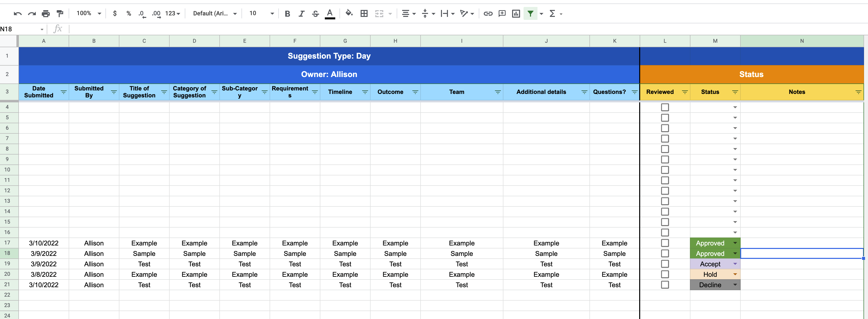The height and width of the screenshot is (319, 868).
Task: Click the undo arrow icon
Action: pos(17,13)
